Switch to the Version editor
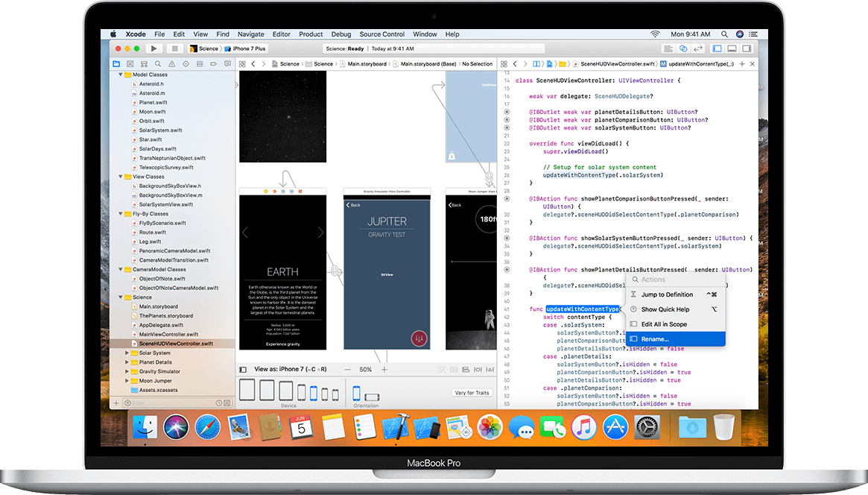This screenshot has height=495, width=868. click(698, 48)
